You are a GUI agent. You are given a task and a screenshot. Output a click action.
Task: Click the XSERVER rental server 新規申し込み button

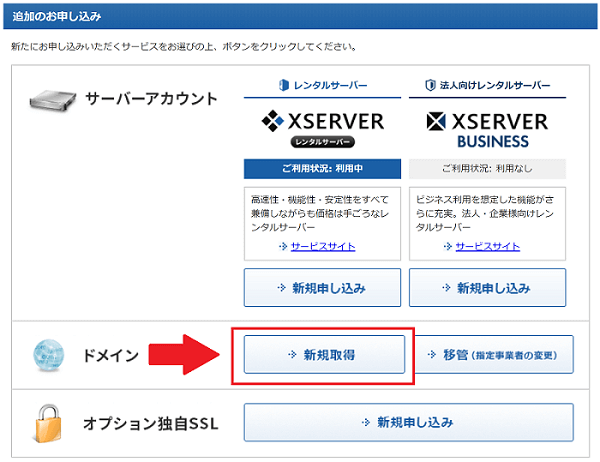click(x=322, y=287)
